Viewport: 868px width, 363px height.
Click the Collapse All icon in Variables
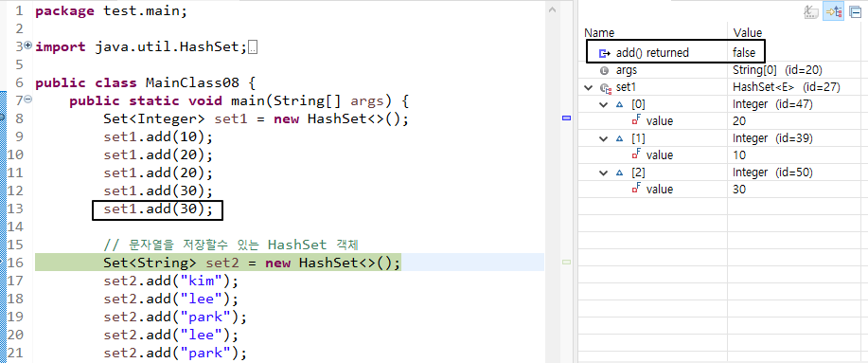855,11
